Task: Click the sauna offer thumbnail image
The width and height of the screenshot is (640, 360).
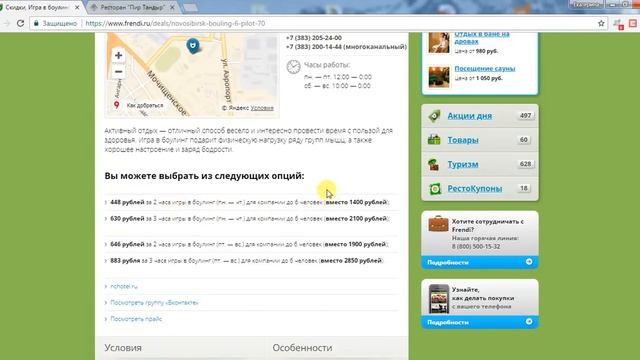Action: (439, 77)
